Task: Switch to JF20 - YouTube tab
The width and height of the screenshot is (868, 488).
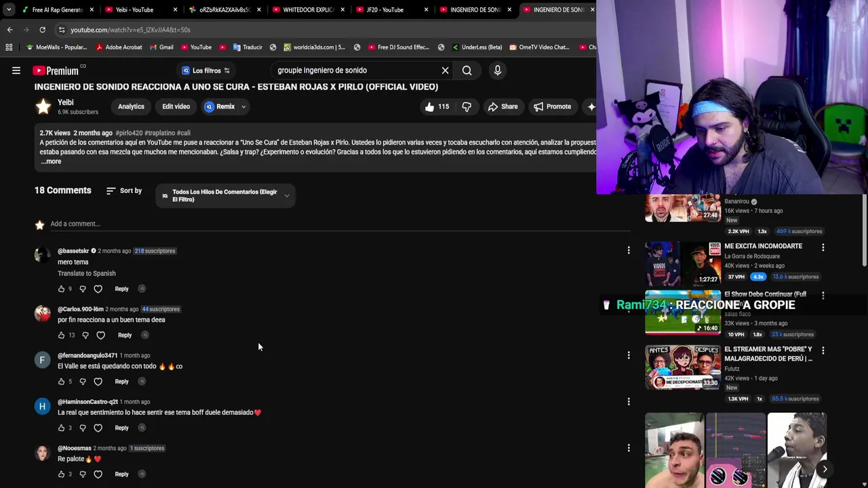Action: click(385, 9)
